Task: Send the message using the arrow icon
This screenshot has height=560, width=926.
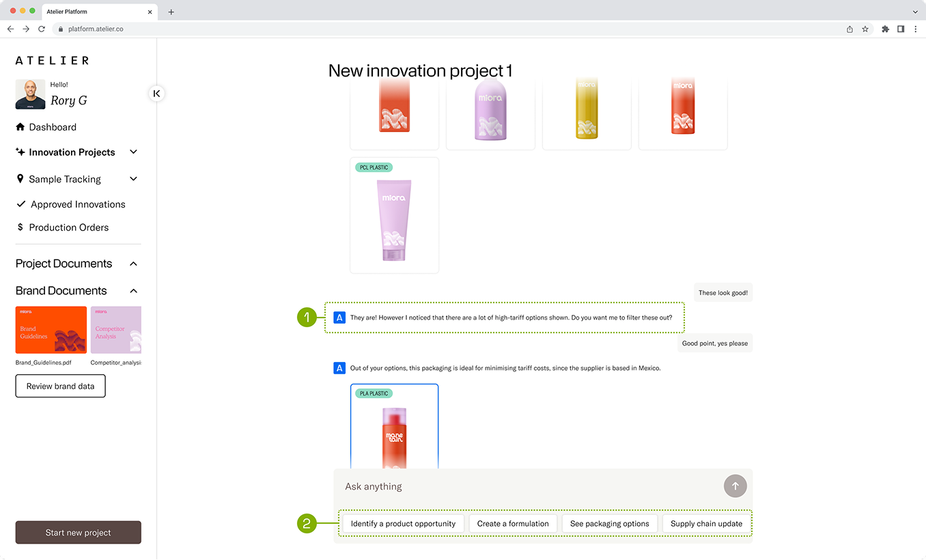Action: [x=735, y=486]
